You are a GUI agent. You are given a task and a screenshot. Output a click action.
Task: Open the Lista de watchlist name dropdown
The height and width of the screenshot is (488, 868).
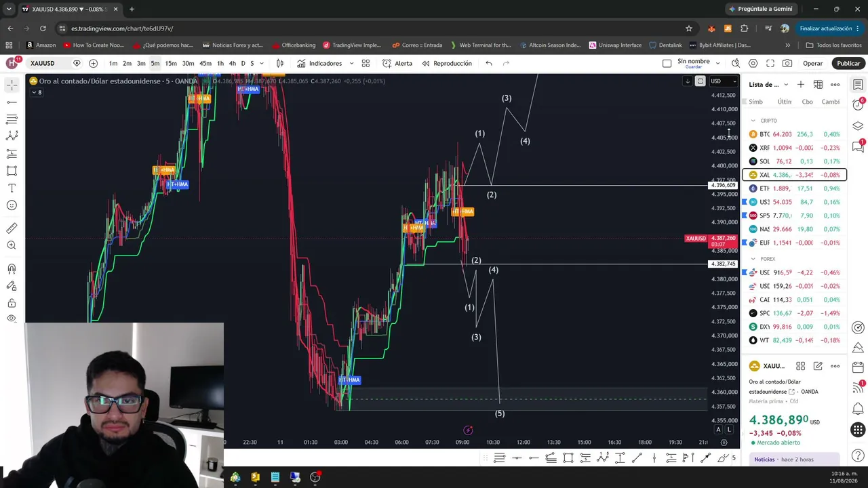[768, 85]
